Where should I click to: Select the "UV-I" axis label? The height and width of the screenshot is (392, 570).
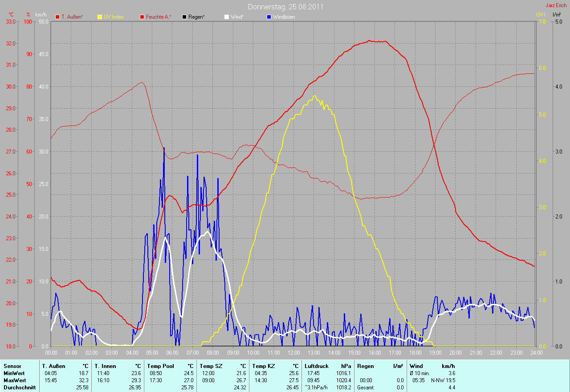click(541, 15)
